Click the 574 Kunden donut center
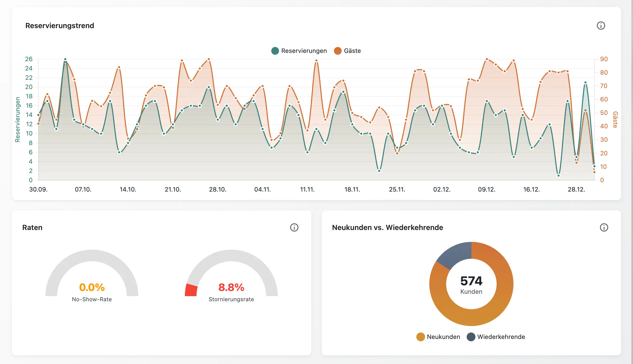 (471, 284)
